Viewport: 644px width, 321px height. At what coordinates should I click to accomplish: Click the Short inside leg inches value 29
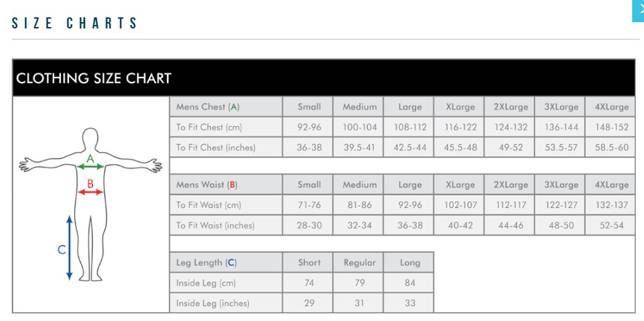[x=309, y=304]
